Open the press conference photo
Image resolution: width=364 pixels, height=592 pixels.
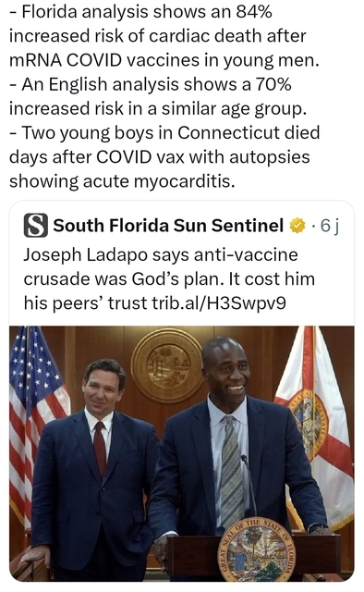(181, 453)
